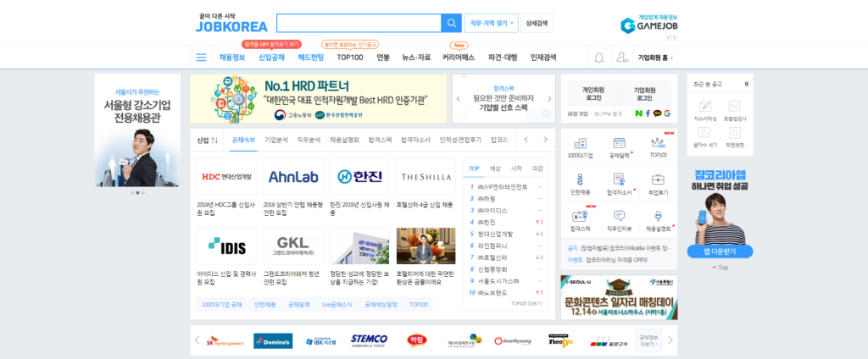Click the 1000대기업 공채 tag button
This screenshot has height=359, width=868.
pyautogui.click(x=221, y=305)
